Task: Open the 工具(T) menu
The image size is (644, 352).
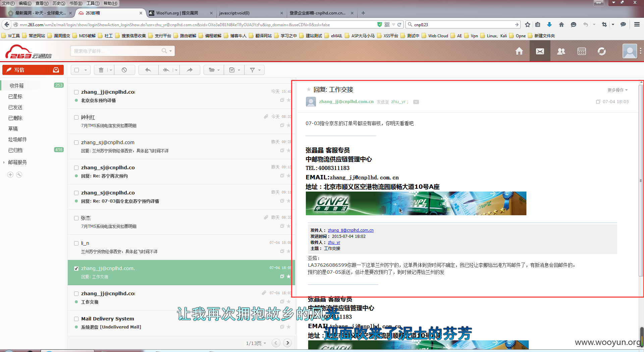Action: coord(93,3)
